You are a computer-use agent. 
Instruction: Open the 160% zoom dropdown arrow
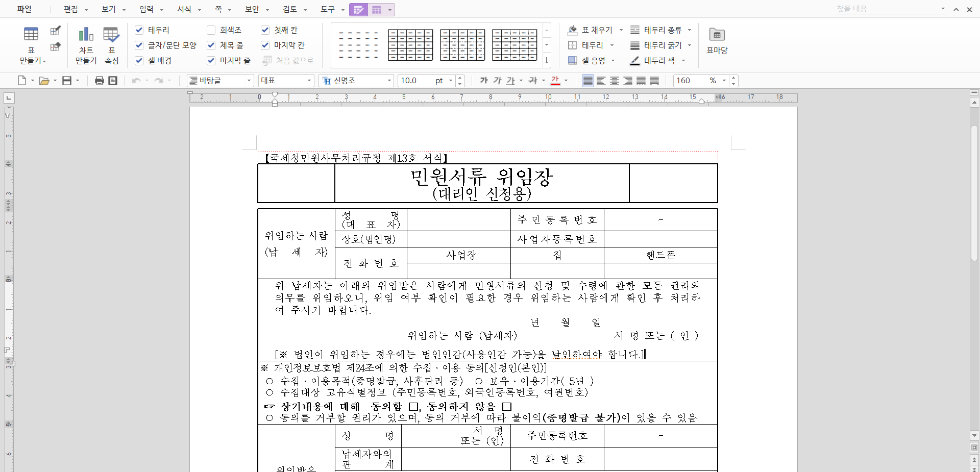pyautogui.click(x=724, y=81)
